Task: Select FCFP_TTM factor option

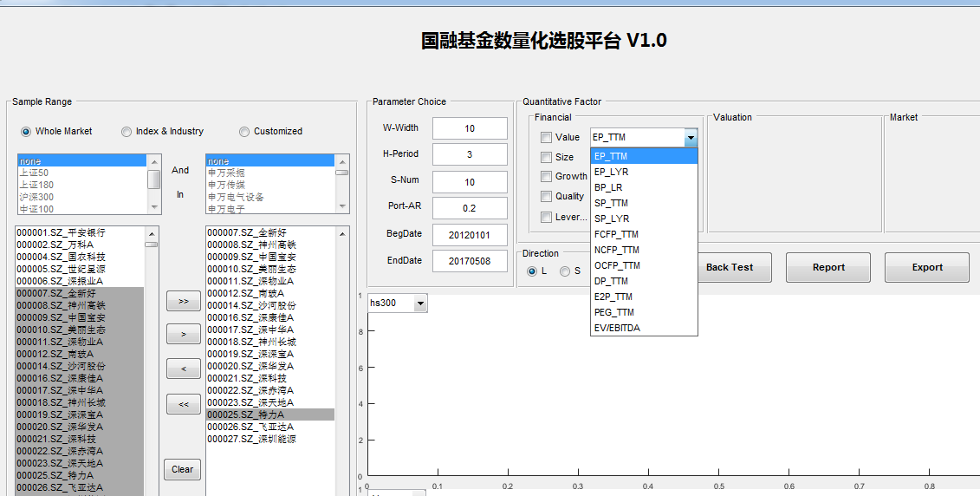Action: tap(644, 234)
